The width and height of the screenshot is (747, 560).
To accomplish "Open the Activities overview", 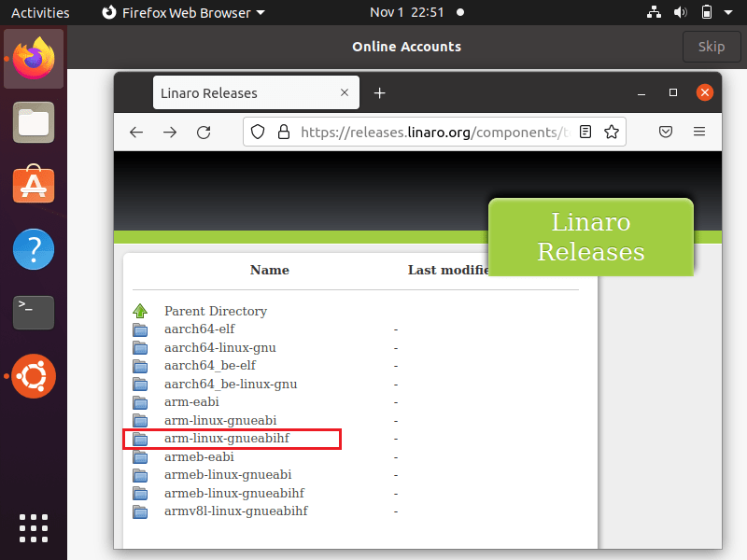I will point(40,12).
